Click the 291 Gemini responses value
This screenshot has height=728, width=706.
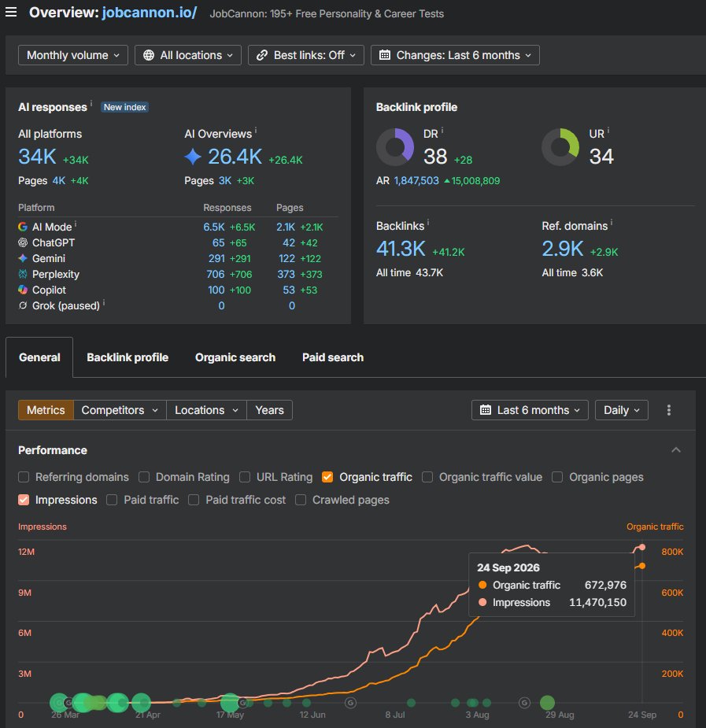click(x=216, y=259)
